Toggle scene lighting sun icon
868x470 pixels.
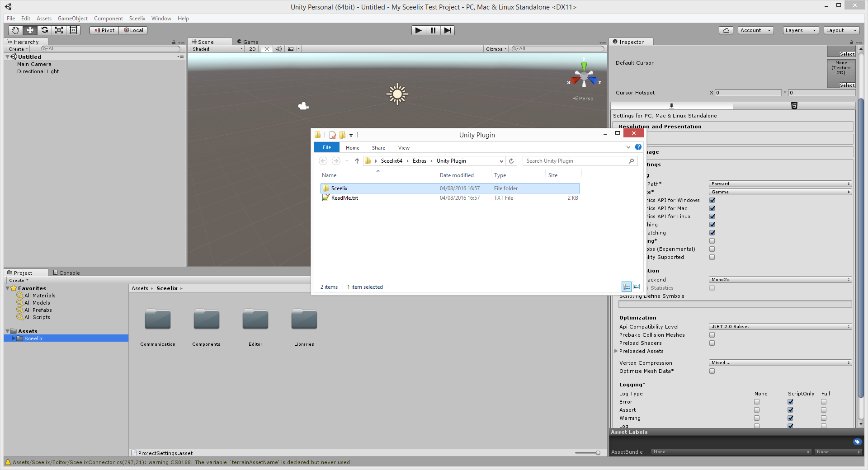(x=267, y=49)
